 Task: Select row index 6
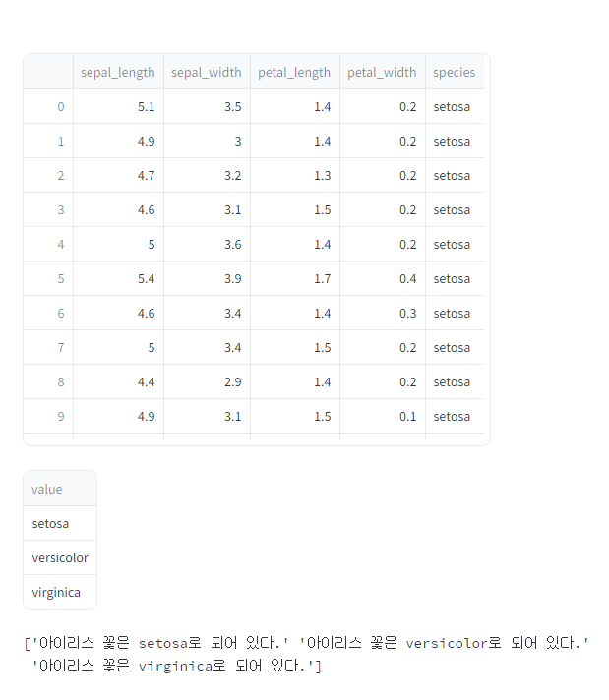tap(48, 313)
